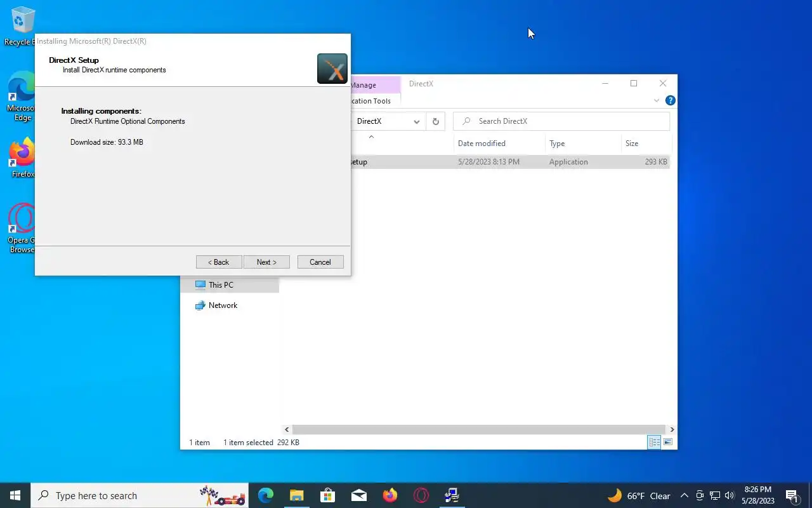Expand the ribbon with the chevron arrow
The height and width of the screenshot is (508, 812).
(657, 101)
